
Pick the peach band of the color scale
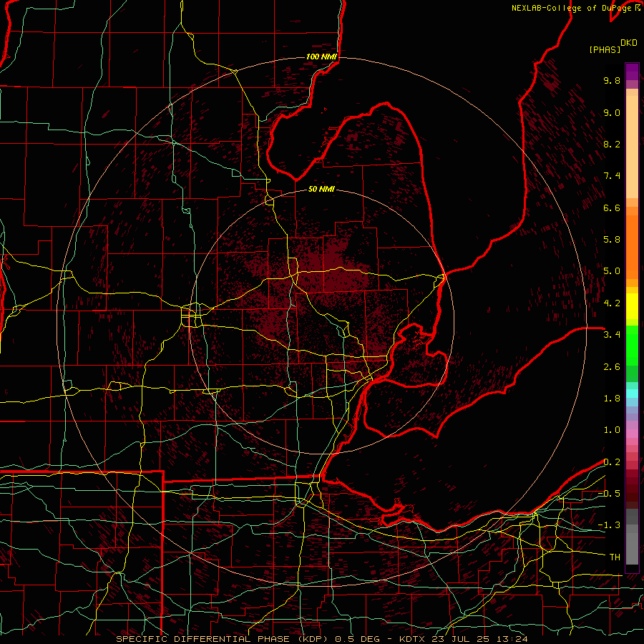pos(632,144)
